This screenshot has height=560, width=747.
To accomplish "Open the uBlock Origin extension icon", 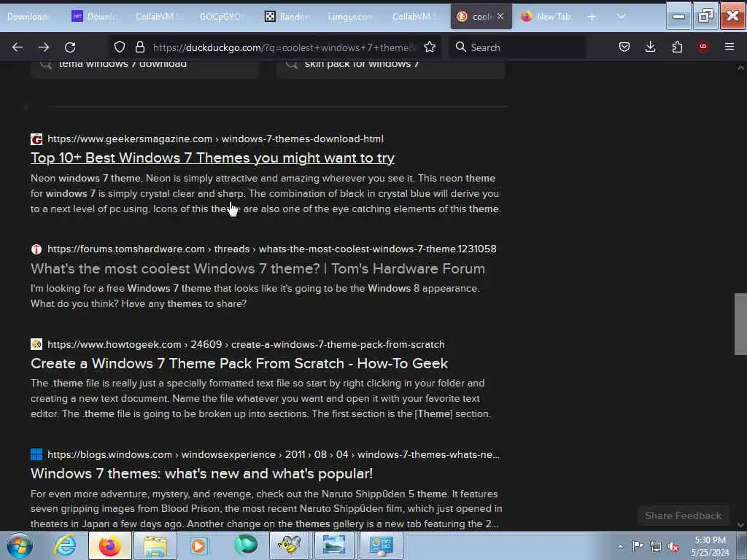I will click(703, 47).
